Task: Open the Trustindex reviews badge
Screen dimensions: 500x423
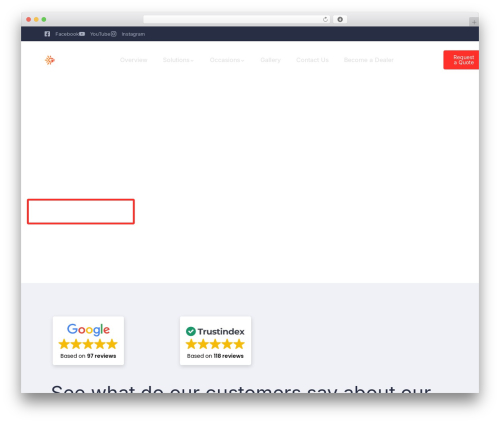Action: [215, 341]
